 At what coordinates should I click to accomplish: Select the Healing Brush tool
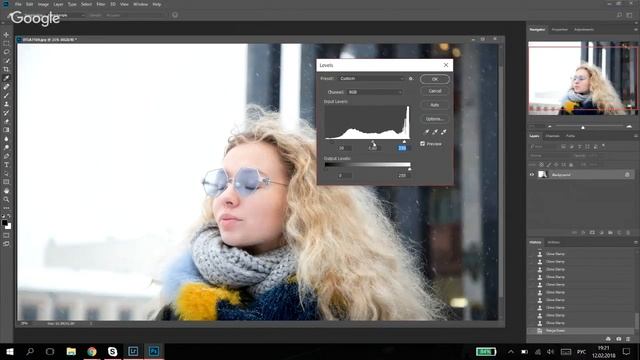[6, 87]
